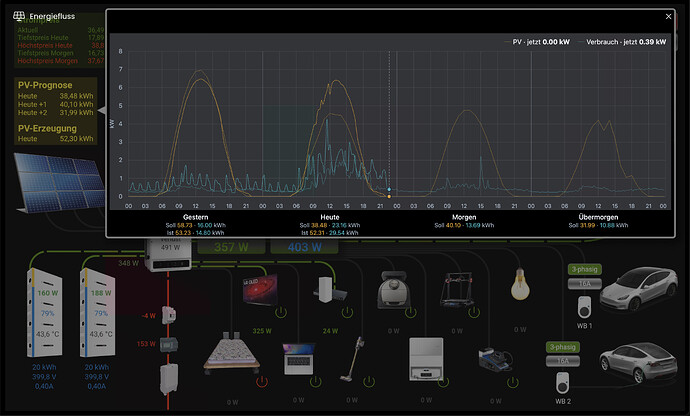The height and width of the screenshot is (416, 690).
Task: Open the WB 1 wallbox charger icon
Action: [584, 307]
